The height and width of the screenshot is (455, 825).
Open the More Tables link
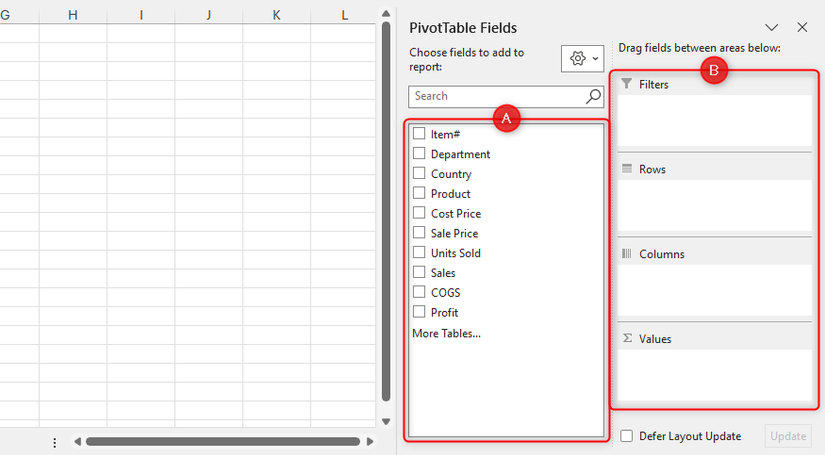pos(446,333)
